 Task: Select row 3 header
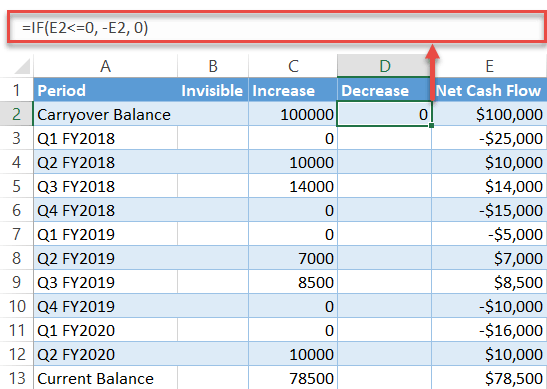tap(16, 138)
